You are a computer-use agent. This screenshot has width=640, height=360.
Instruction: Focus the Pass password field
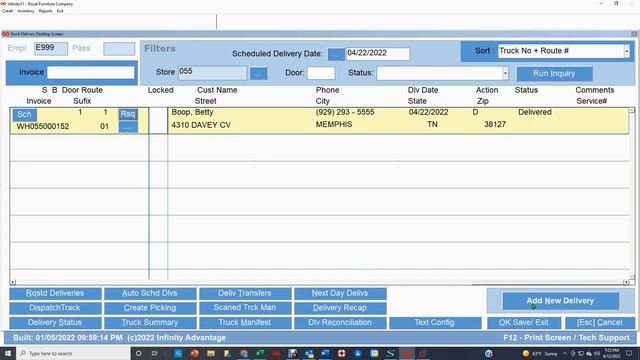(119, 49)
